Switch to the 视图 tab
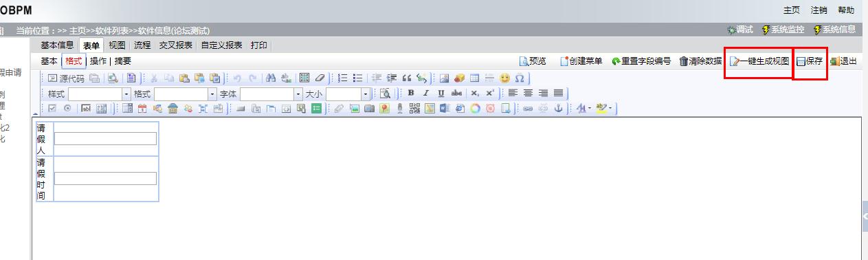This screenshot has width=868, height=260. [118, 45]
